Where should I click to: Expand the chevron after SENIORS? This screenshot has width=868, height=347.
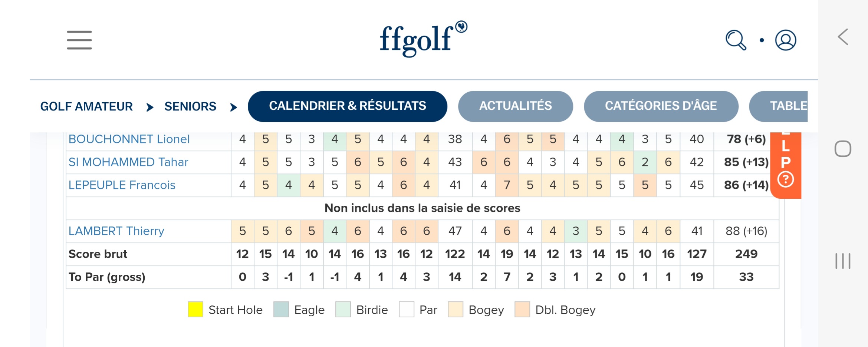(233, 107)
